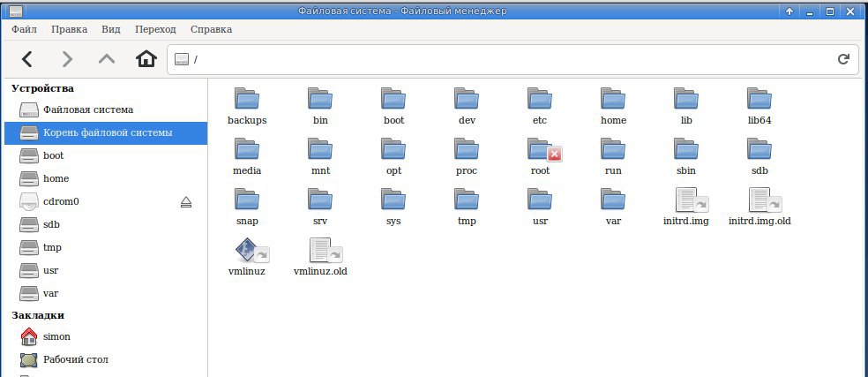The width and height of the screenshot is (868, 377).
Task: Select the lib64 folder
Action: 759,106
